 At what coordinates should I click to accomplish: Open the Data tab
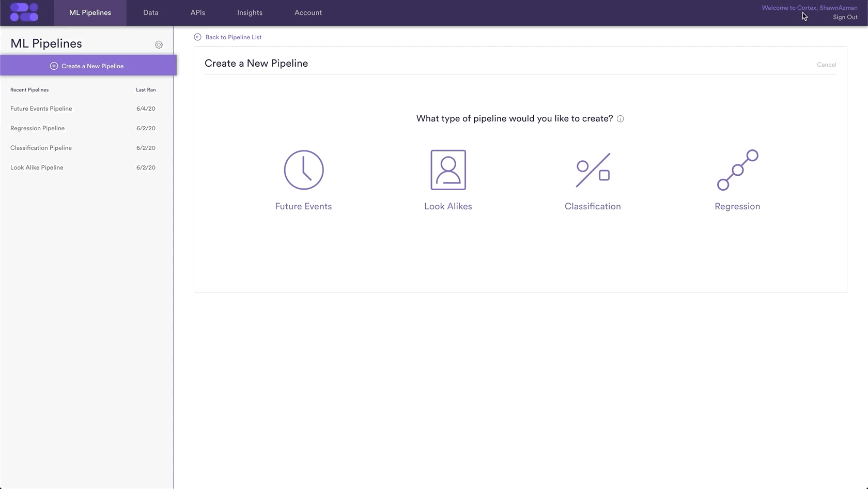pyautogui.click(x=151, y=12)
